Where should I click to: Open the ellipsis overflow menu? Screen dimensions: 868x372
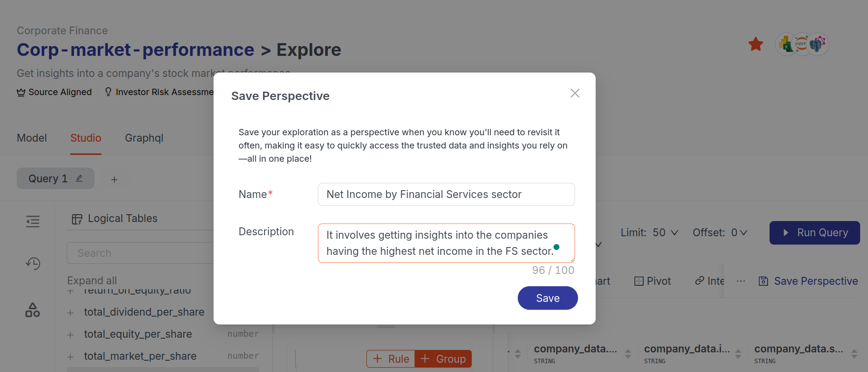pos(741,281)
